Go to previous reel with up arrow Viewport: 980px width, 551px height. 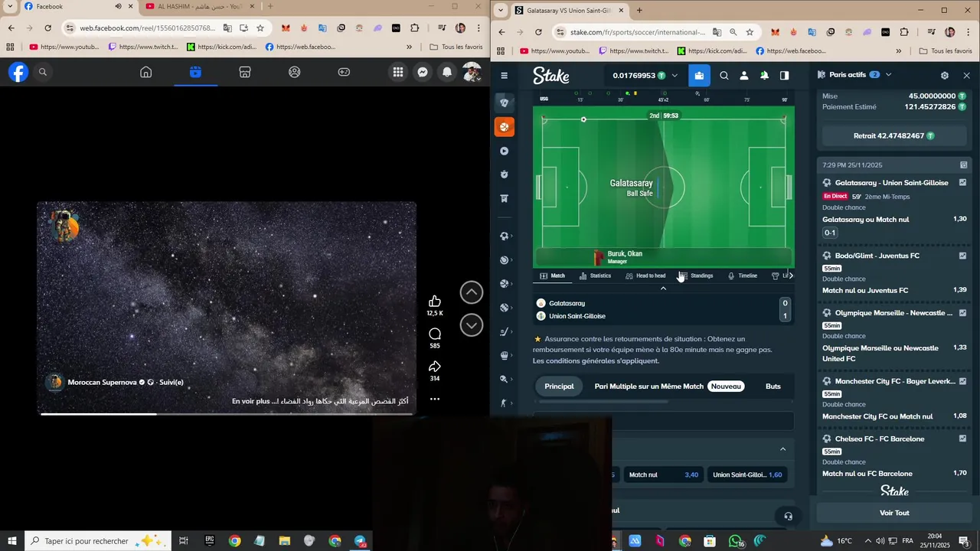pyautogui.click(x=472, y=292)
